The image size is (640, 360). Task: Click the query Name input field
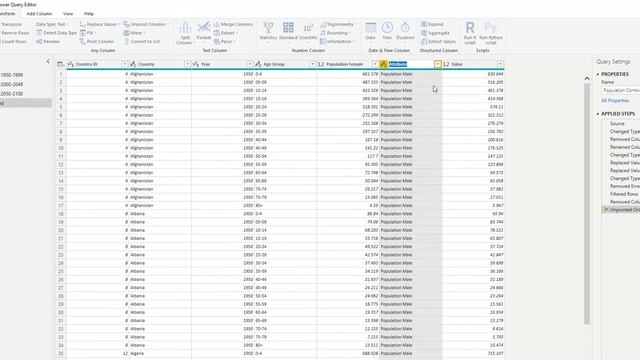click(x=620, y=90)
